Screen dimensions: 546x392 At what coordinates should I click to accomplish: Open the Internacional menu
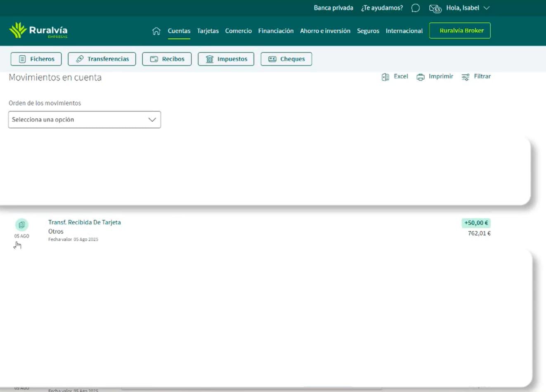tap(404, 31)
